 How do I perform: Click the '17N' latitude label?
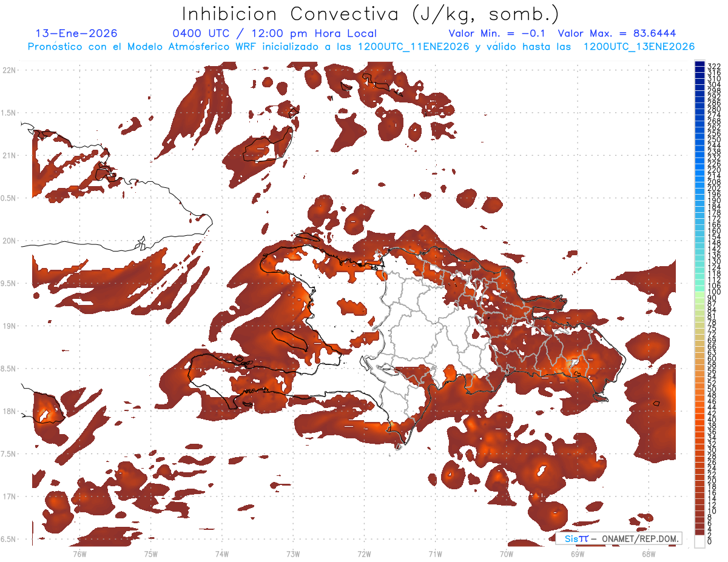tap(10, 497)
